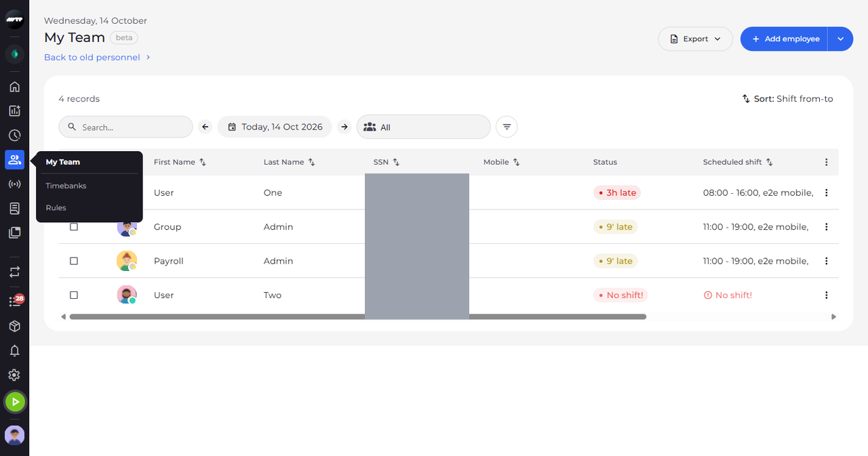
Task: Select the My Team people icon in sidebar
Action: click(14, 160)
